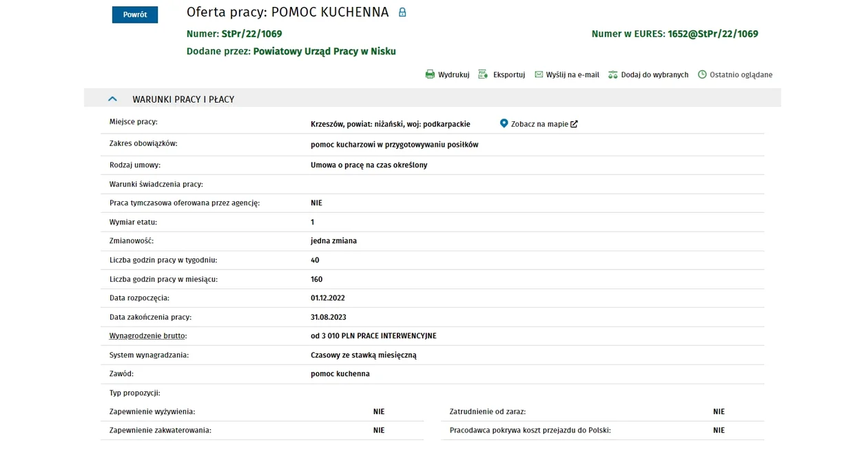
Task: Select Czasowy ze stawką miesięczną value
Action: pyautogui.click(x=364, y=355)
